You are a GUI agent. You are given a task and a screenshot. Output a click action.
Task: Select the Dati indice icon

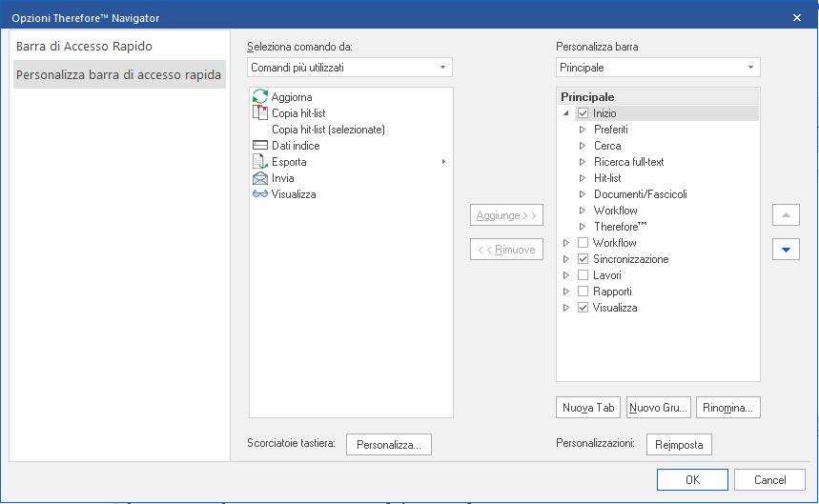coord(260,146)
